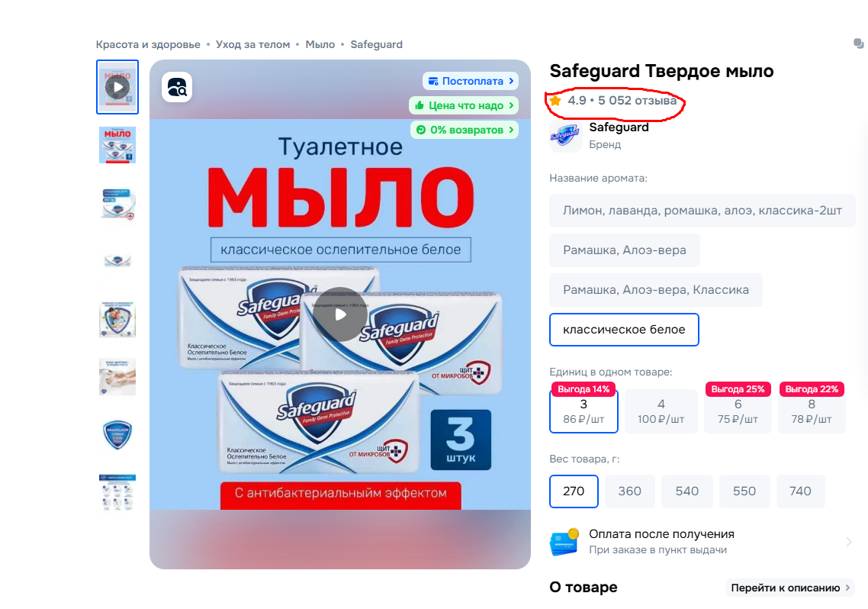Open the 0% возвратов badge
Viewport: 868px width, 609px height.
[x=465, y=130]
